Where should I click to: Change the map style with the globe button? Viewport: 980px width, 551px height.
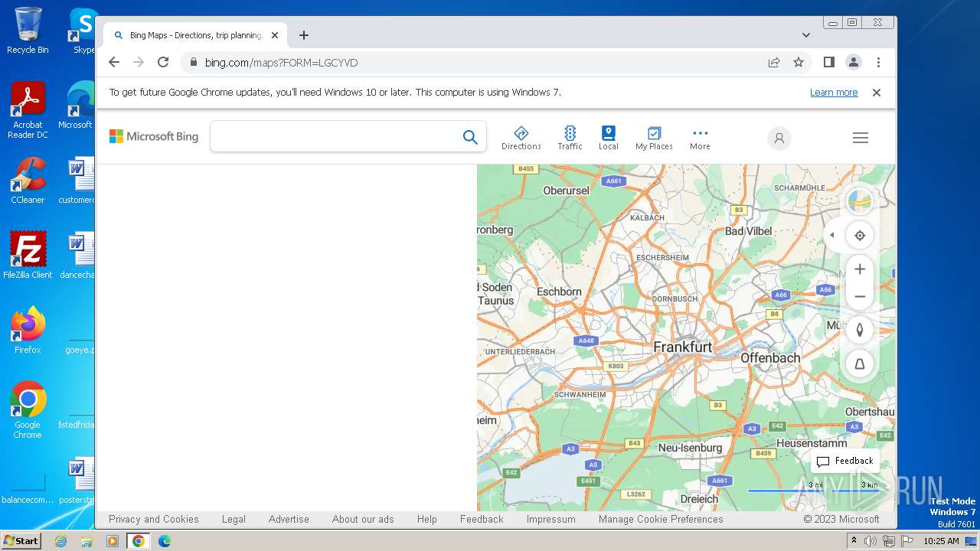pos(860,201)
